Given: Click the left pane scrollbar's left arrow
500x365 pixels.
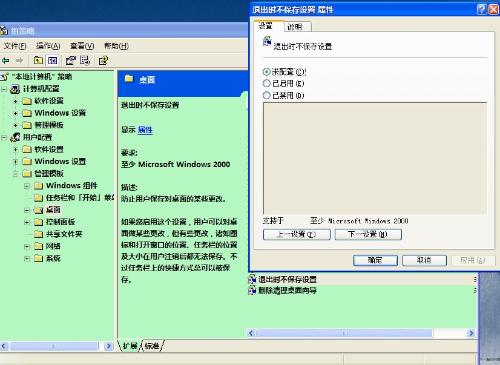Looking at the screenshot, I should pyautogui.click(x=4, y=346).
